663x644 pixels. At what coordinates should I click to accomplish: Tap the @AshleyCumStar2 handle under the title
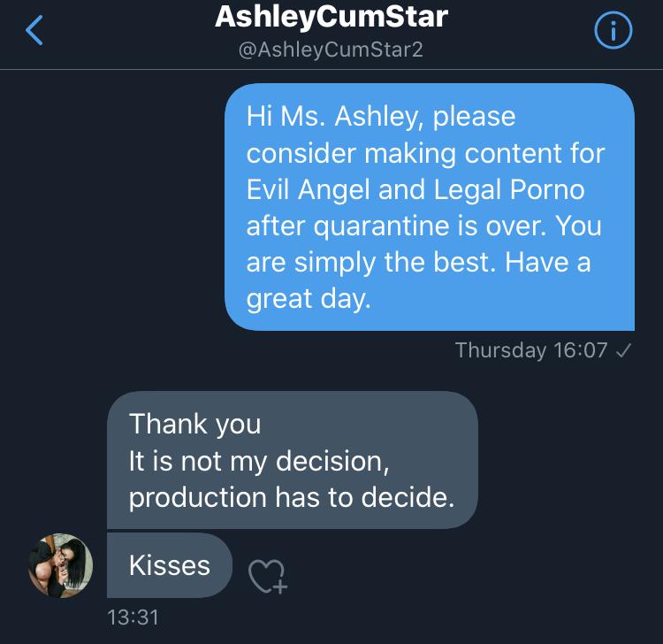pos(331,50)
